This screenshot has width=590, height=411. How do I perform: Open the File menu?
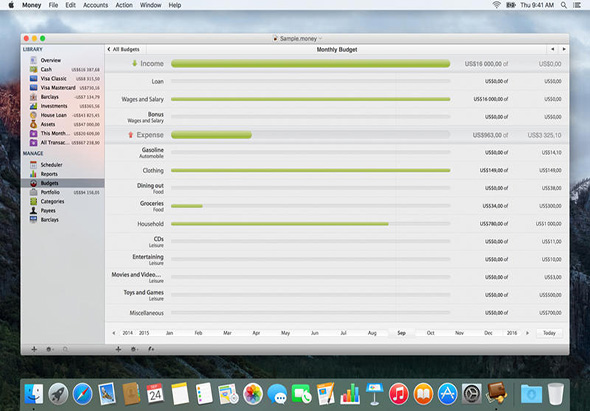click(x=53, y=5)
